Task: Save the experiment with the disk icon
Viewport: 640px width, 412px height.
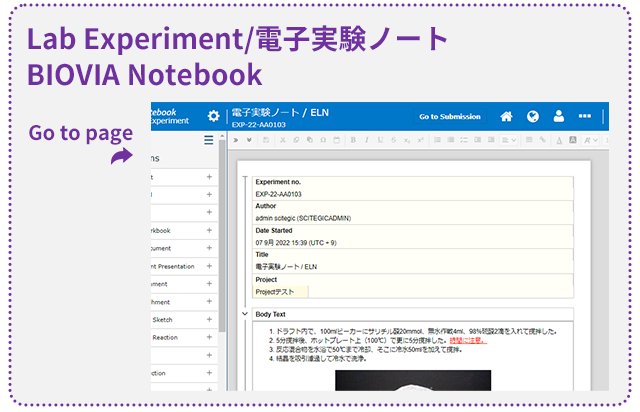Action: point(266,140)
